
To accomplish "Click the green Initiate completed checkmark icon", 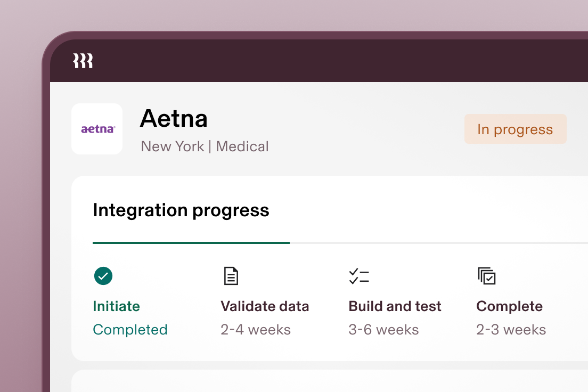I will point(103,276).
